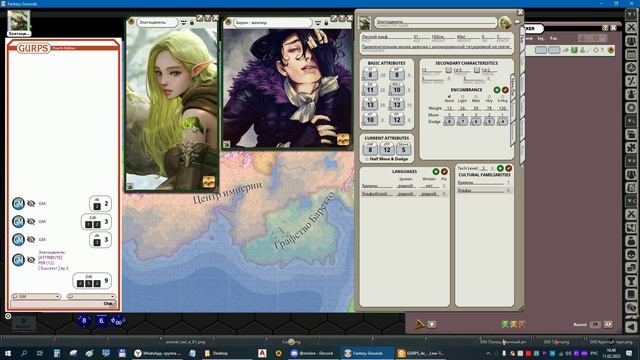The height and width of the screenshot is (360, 640).
Task: Click the character name field on sheet
Action: (436, 22)
